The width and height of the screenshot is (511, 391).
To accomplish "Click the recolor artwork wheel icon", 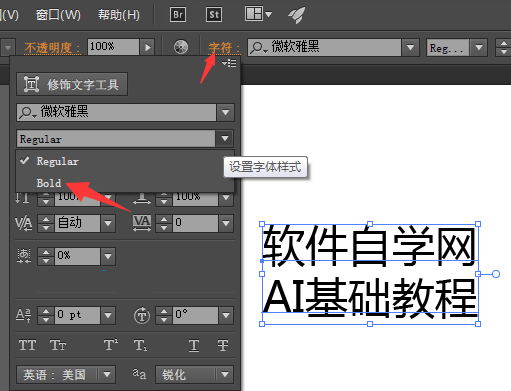I will (181, 47).
